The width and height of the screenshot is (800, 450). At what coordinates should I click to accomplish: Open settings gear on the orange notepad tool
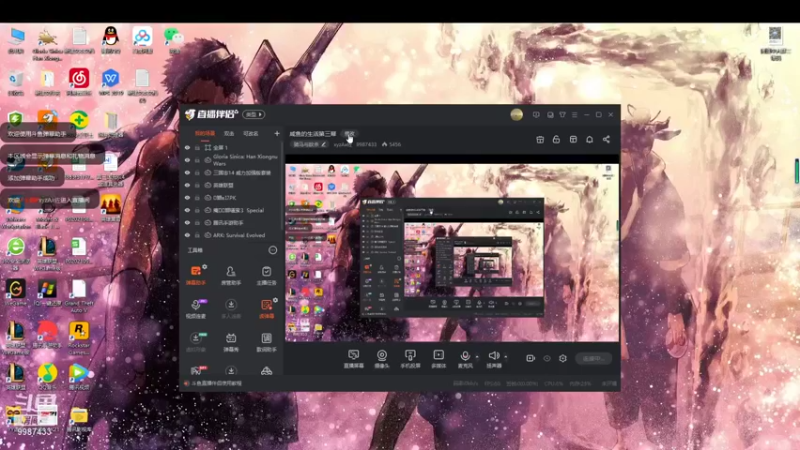coord(276,300)
